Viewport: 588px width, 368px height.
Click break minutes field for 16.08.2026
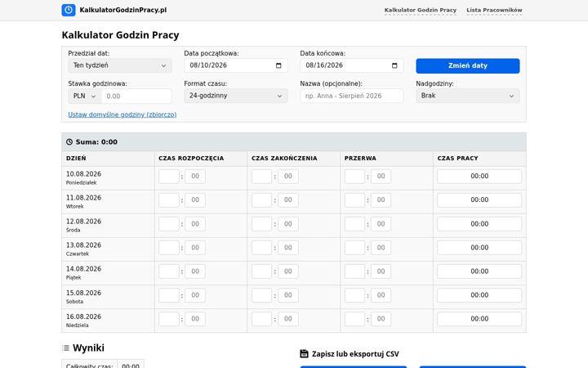tap(381, 319)
